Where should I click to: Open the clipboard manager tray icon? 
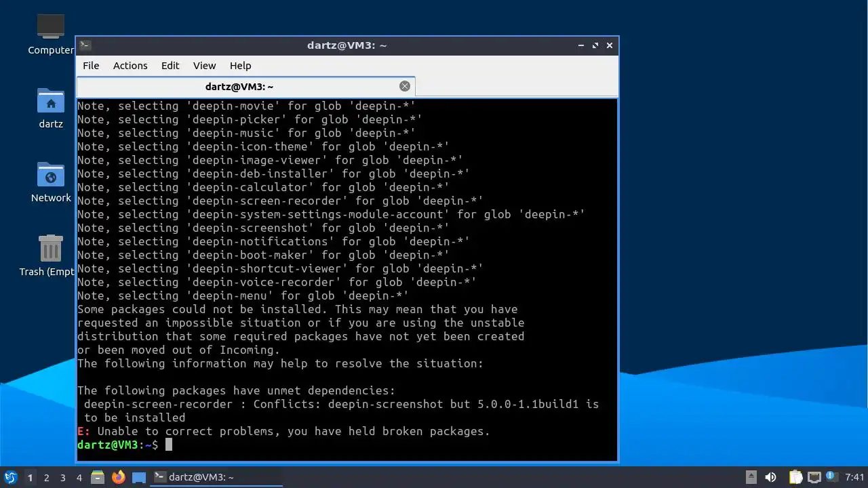[795, 477]
